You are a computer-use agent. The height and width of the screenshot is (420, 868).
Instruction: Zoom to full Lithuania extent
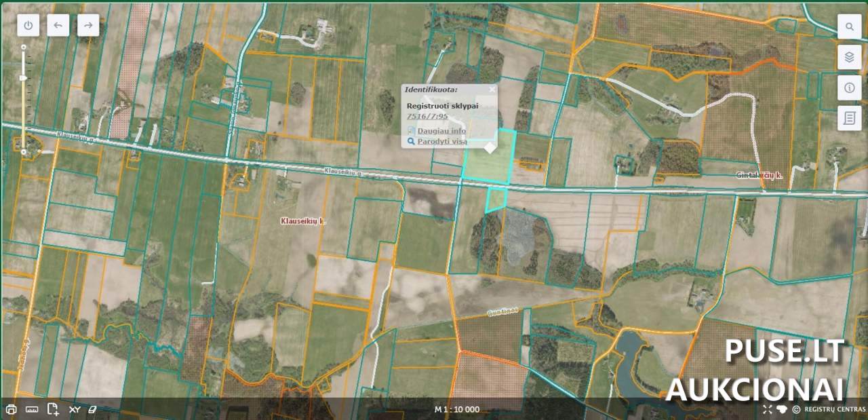[782, 409]
